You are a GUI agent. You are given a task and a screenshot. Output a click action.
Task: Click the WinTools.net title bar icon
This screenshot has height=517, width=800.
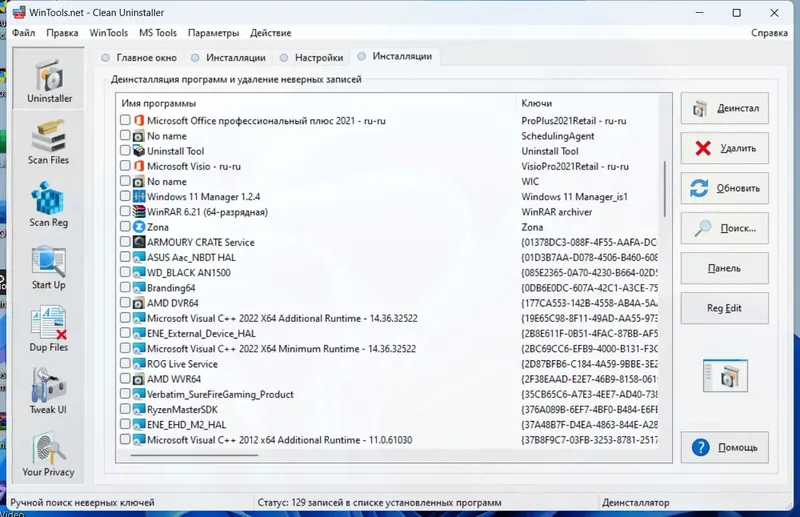pos(18,12)
